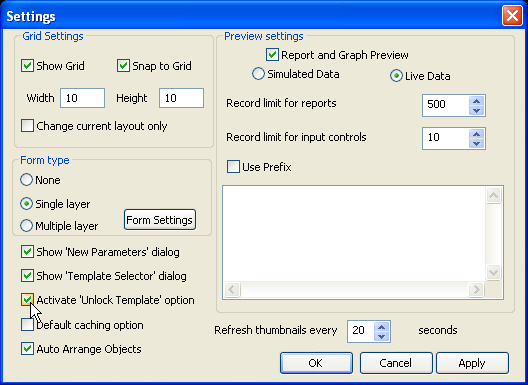
Task: Choose None as form type
Action: (26, 180)
